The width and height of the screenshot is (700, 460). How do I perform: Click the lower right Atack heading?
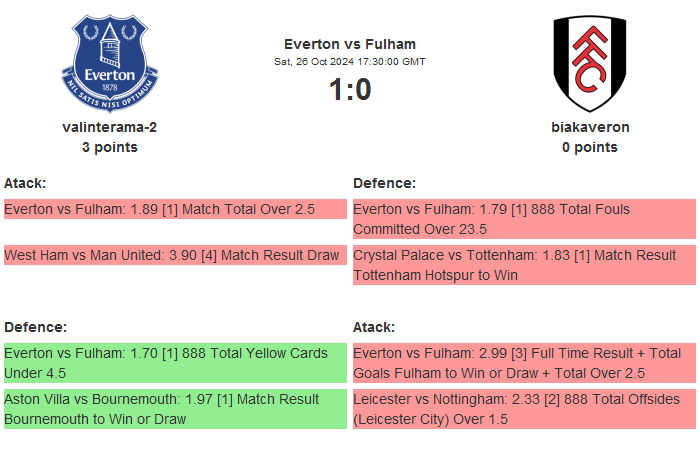click(374, 327)
